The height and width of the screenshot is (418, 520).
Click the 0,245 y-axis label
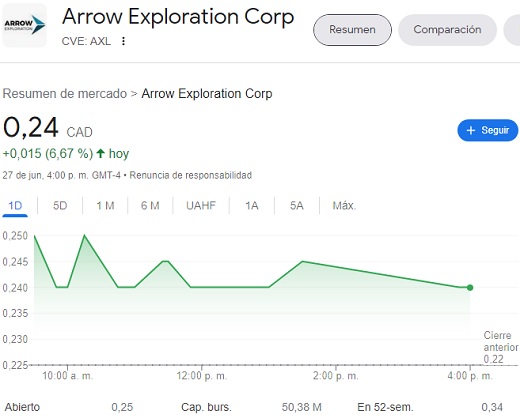pos(15,262)
